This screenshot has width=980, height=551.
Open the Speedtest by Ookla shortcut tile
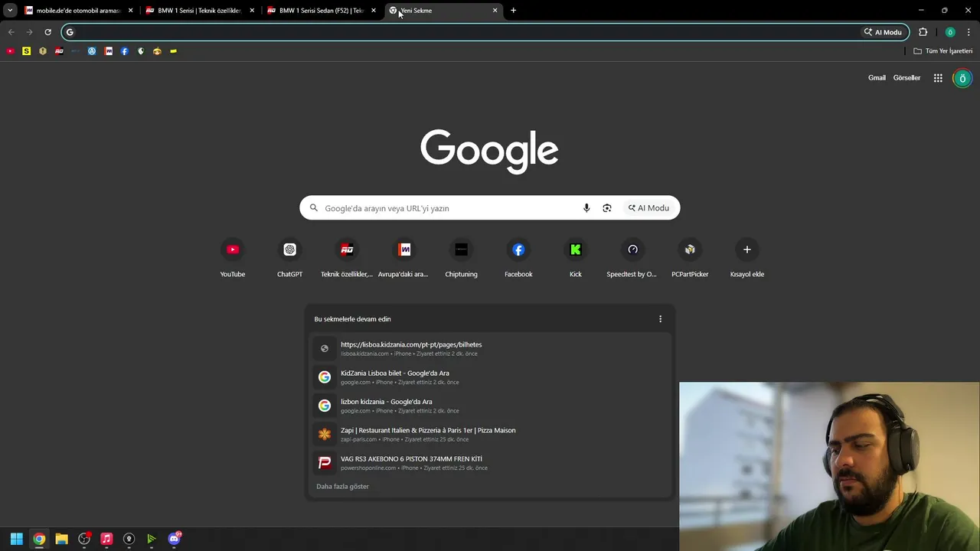(x=632, y=259)
